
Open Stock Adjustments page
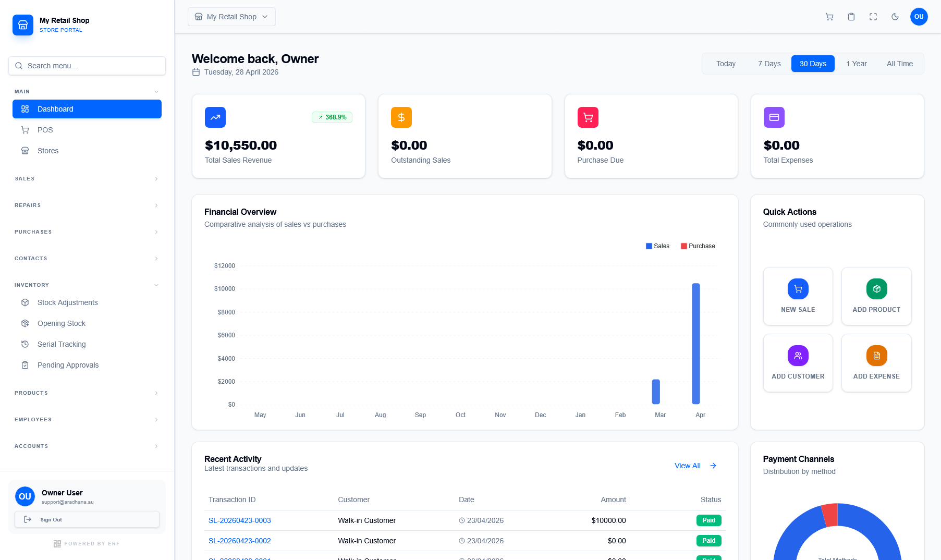point(87,302)
